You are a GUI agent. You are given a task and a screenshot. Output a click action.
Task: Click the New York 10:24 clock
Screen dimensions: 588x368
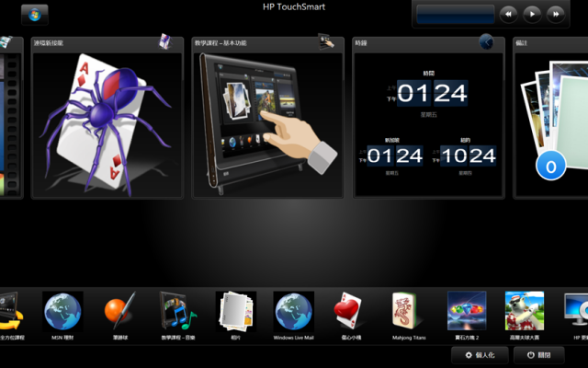coord(468,155)
